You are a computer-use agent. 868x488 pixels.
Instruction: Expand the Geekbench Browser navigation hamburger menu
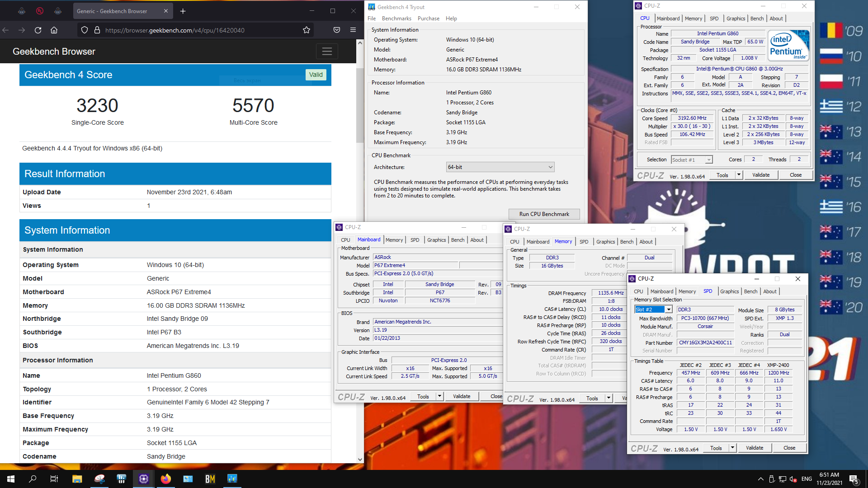[x=327, y=52]
